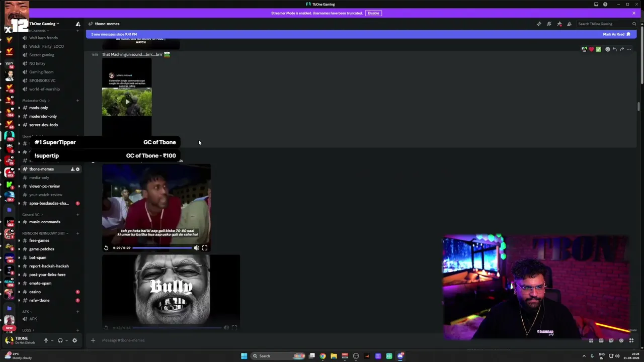644x362 pixels.
Task: Create invite for tbone-memes channel
Action: coord(72,169)
